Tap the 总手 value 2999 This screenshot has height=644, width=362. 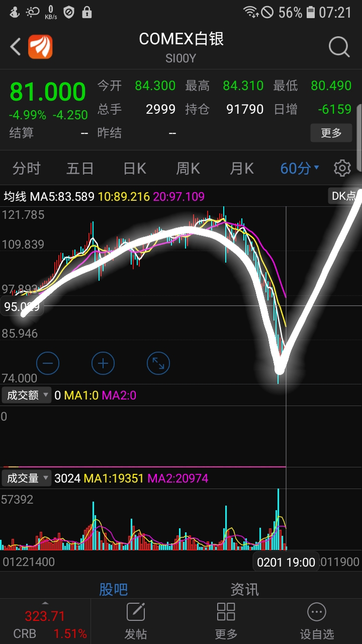161,109
